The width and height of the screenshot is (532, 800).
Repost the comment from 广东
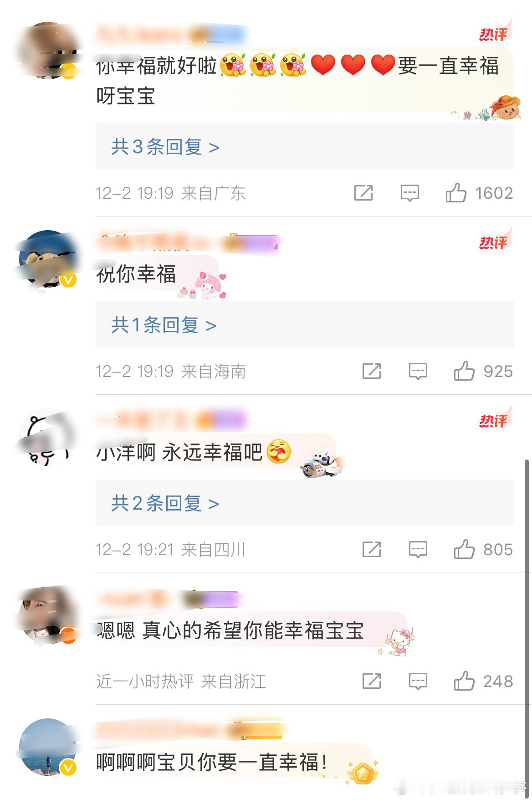click(x=363, y=193)
